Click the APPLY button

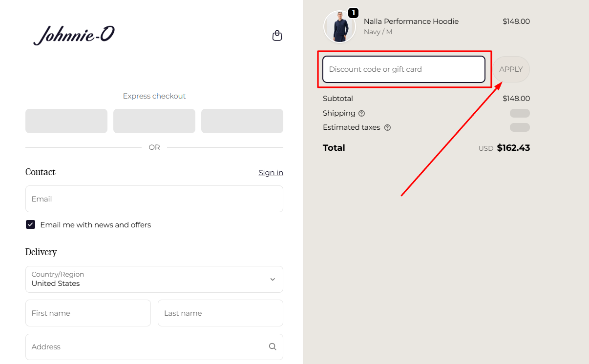point(510,69)
